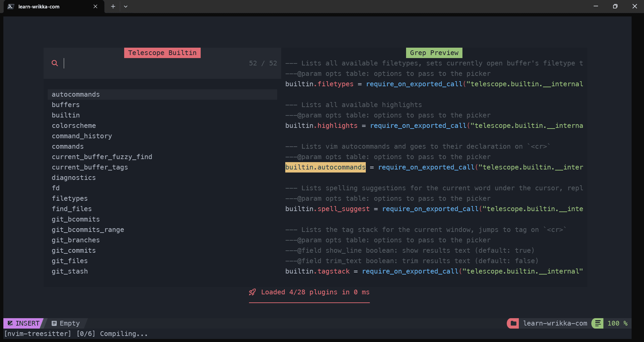Maximize or restore the terminal window
Viewport: 644px width, 342px height.
pyautogui.click(x=615, y=6)
